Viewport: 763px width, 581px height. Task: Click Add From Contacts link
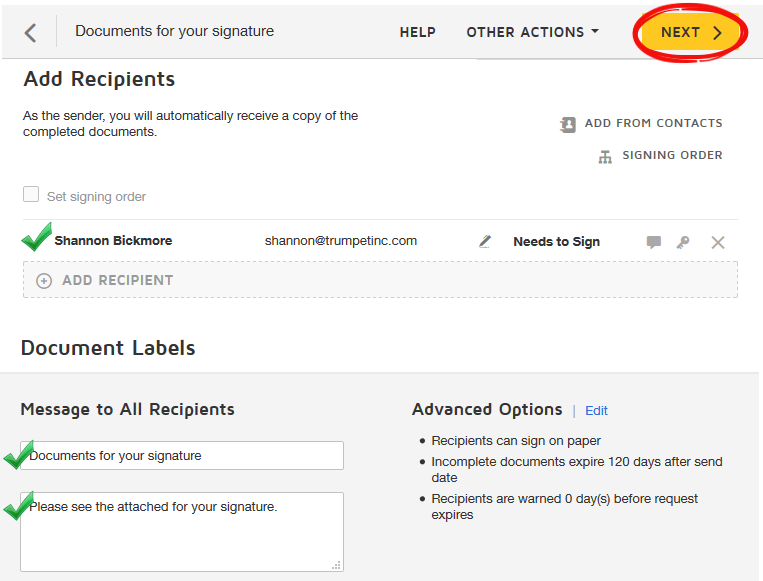coord(654,123)
